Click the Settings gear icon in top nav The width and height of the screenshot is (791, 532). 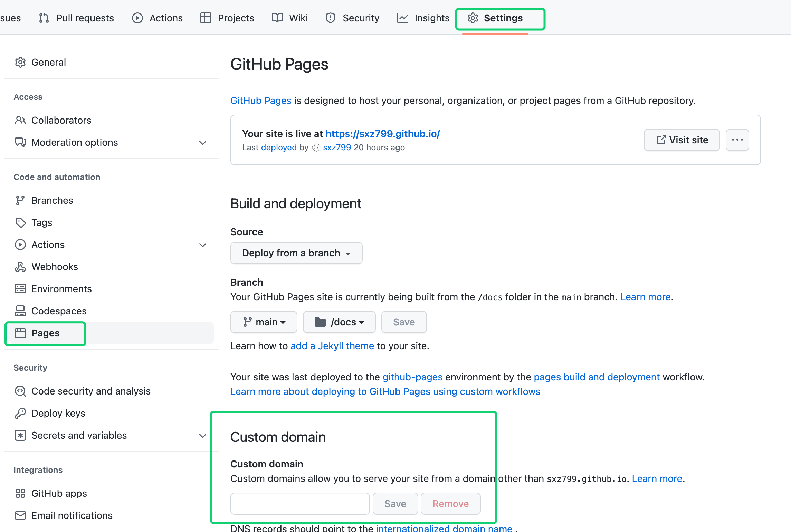click(473, 18)
